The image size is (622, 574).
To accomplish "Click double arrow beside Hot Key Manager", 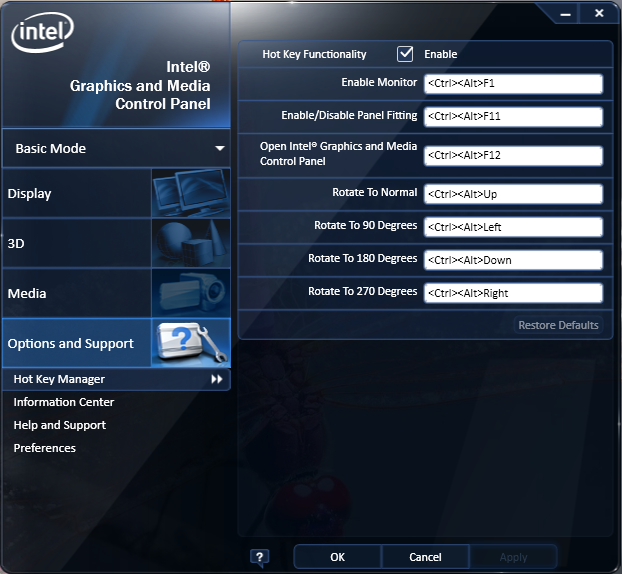I will coord(217,379).
